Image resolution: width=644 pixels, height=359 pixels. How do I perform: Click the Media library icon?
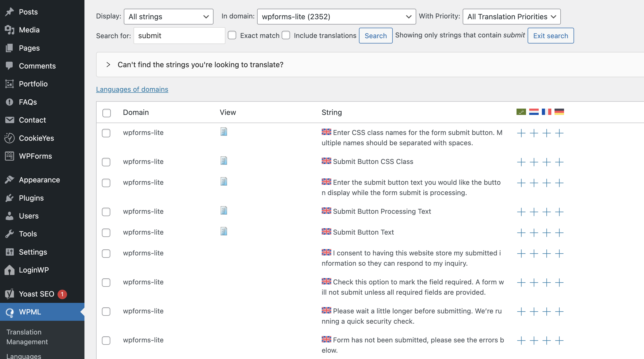pyautogui.click(x=10, y=30)
